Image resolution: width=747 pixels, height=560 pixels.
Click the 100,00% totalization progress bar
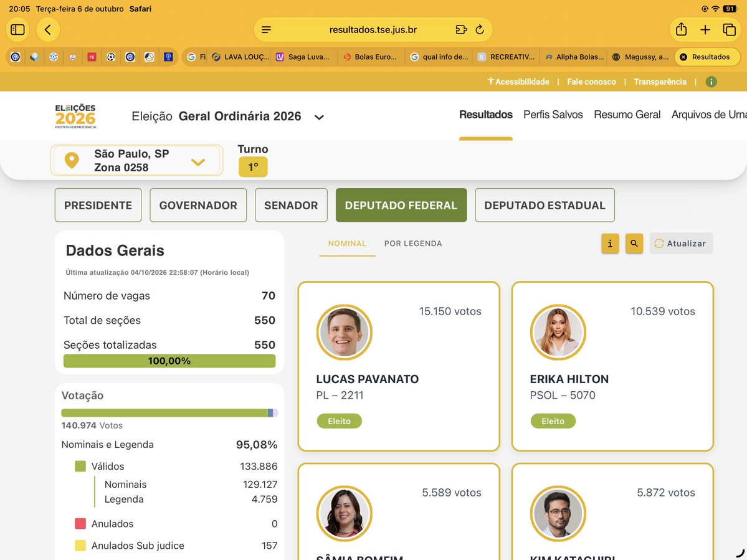tap(169, 361)
